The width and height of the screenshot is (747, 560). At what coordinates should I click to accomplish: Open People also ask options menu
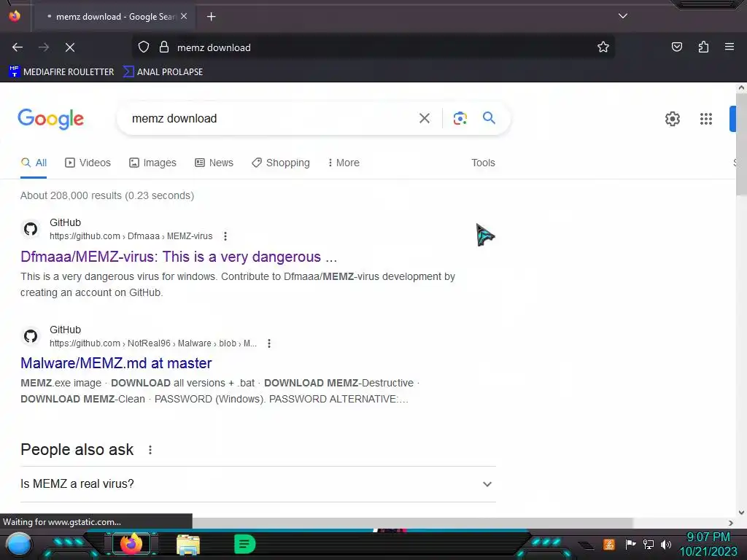coord(150,450)
